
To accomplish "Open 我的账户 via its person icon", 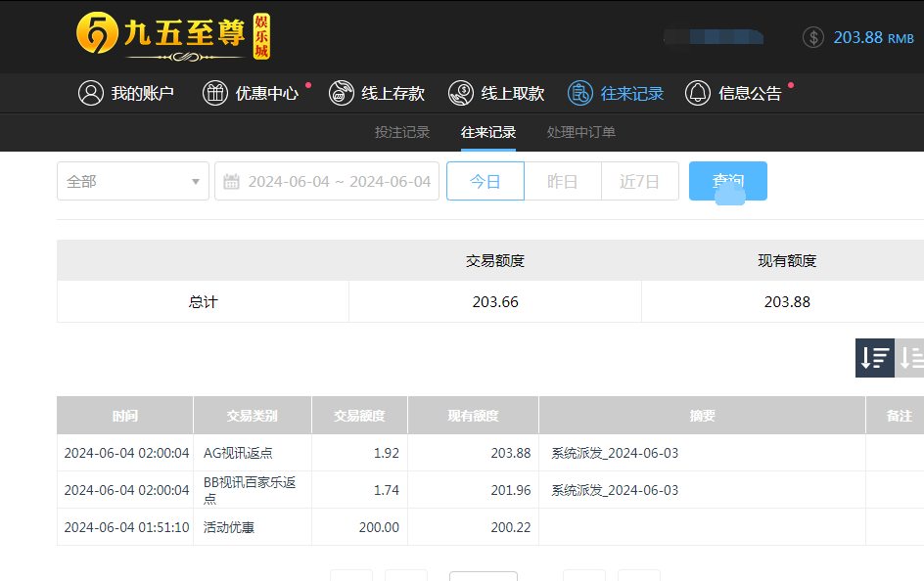I will point(91,93).
